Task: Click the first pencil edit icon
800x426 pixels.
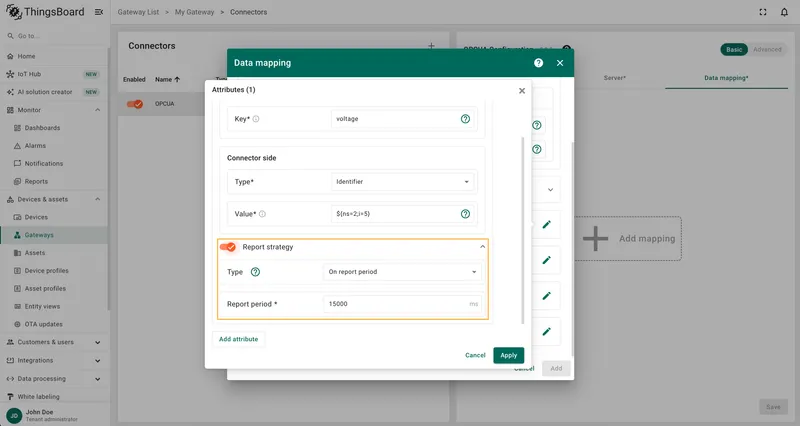Action: (x=546, y=224)
